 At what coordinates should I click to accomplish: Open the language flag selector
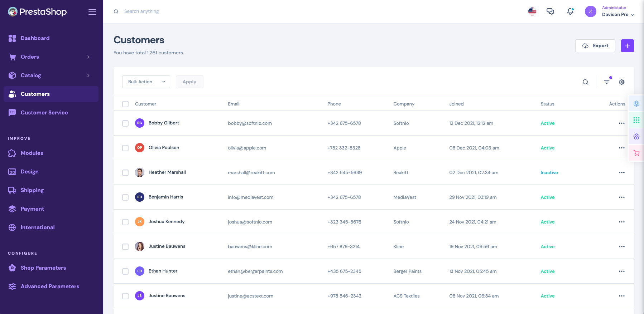(532, 11)
